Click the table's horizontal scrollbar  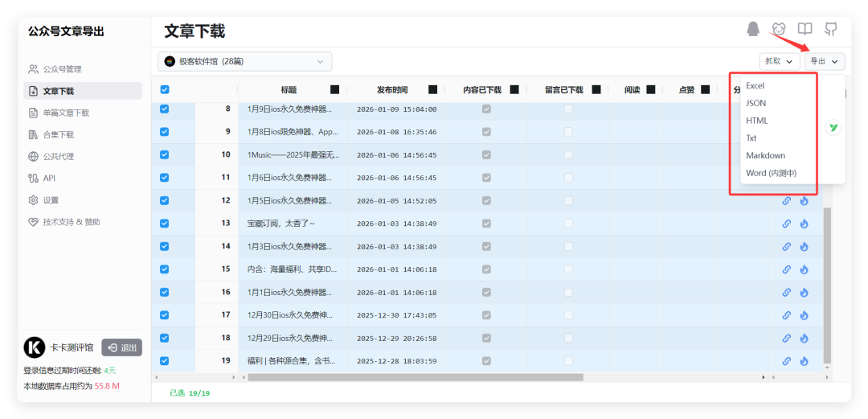(x=416, y=377)
